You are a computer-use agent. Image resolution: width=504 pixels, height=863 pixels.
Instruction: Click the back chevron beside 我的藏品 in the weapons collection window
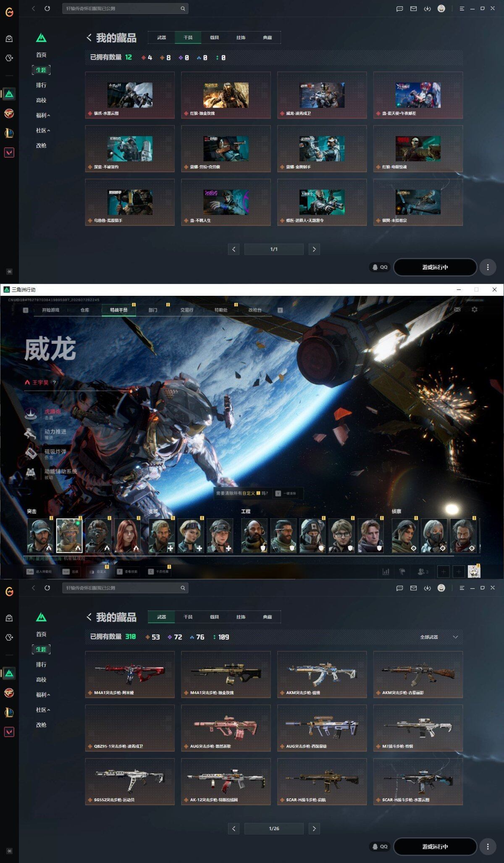(x=89, y=617)
